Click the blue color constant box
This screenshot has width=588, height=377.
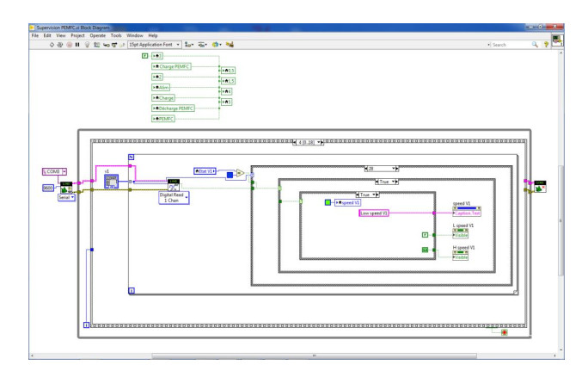point(231,175)
